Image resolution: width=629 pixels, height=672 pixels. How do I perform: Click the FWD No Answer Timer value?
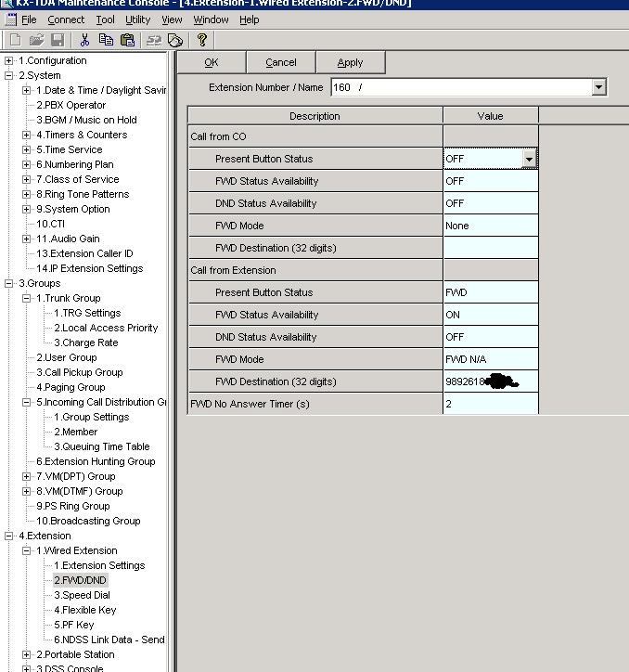coord(491,404)
